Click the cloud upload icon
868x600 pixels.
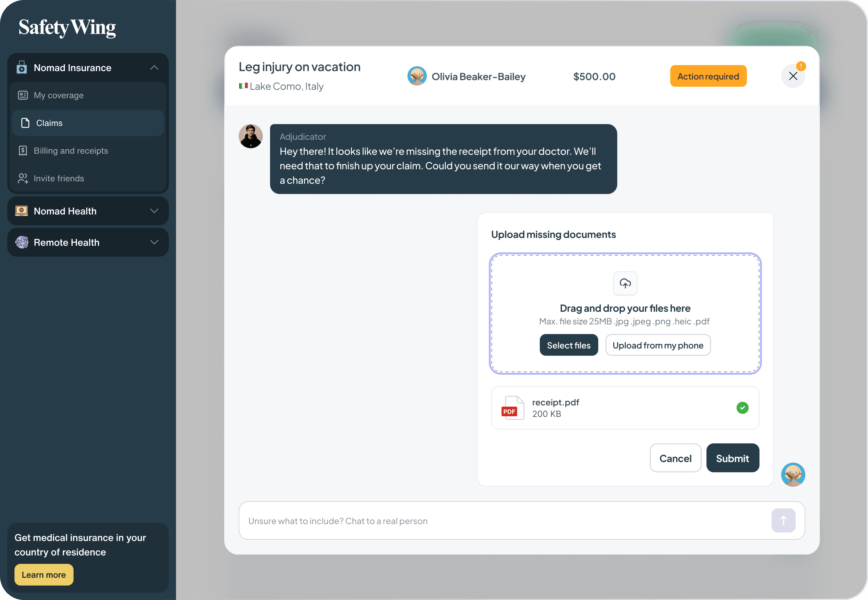pyautogui.click(x=625, y=283)
